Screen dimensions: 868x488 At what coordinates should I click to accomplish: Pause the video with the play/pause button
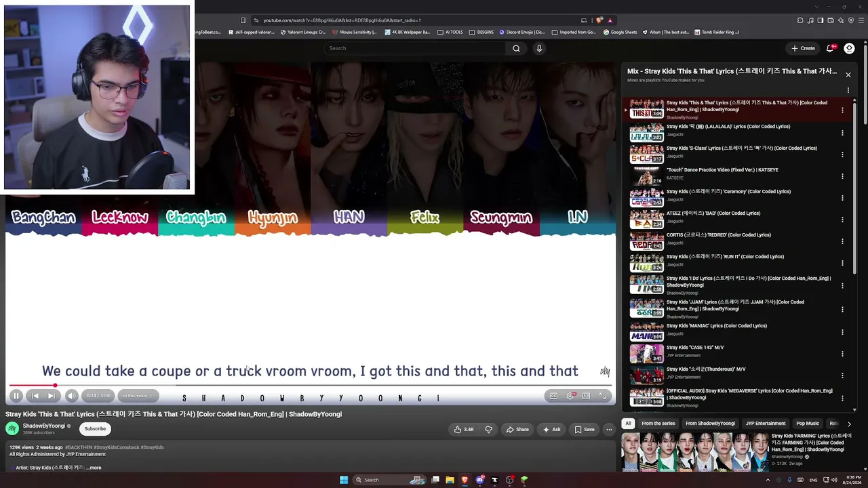pyautogui.click(x=16, y=396)
